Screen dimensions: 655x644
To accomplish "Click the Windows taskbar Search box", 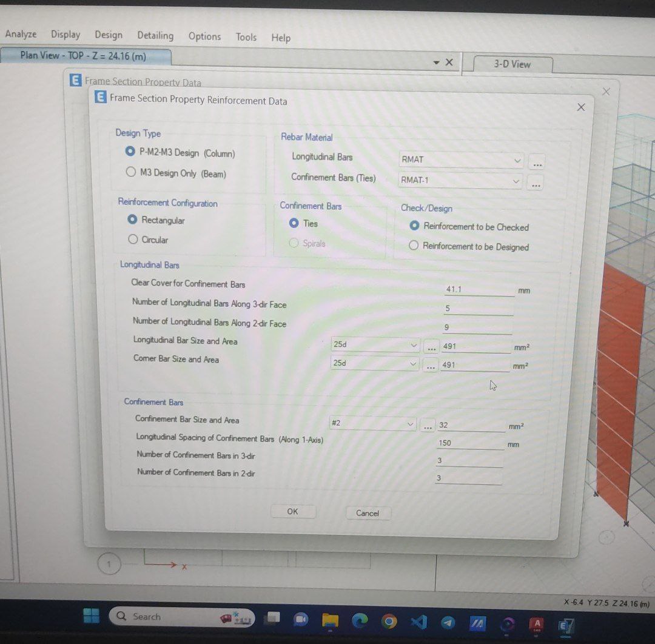I will coord(182,617).
